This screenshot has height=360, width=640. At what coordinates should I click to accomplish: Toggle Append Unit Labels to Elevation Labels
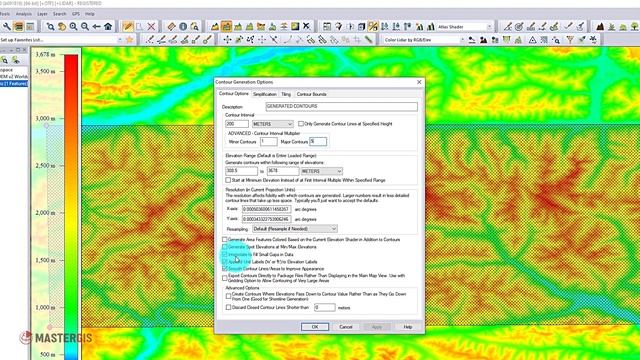click(224, 262)
